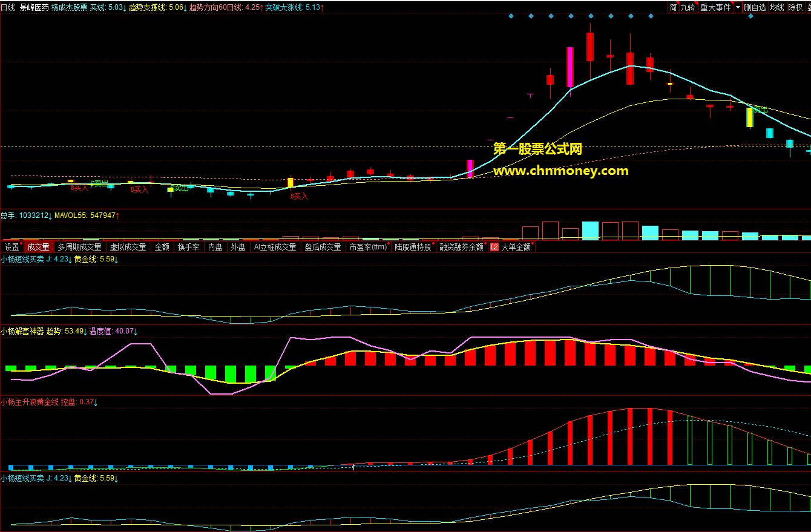Enable the 九转 indicator
811x532 pixels.
click(688, 7)
